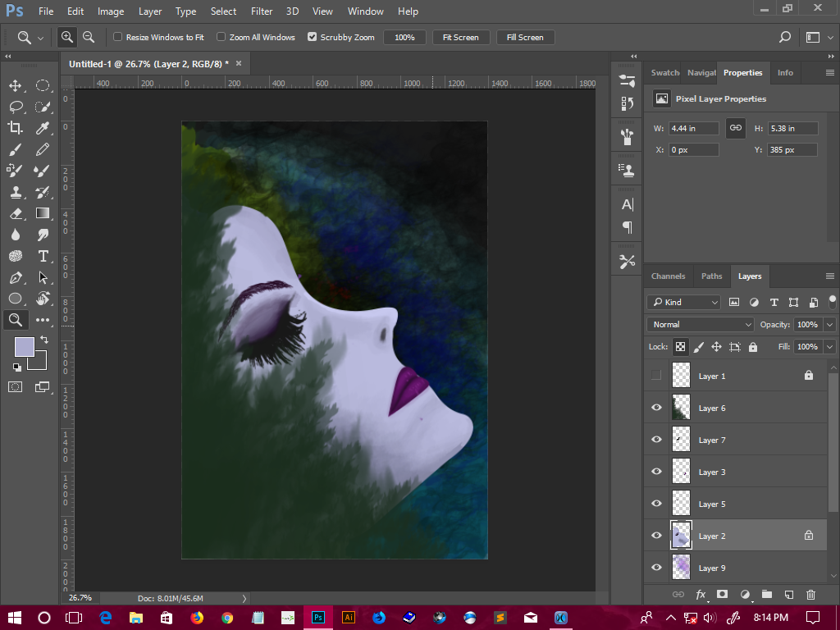Select the Move tool

pyautogui.click(x=16, y=84)
